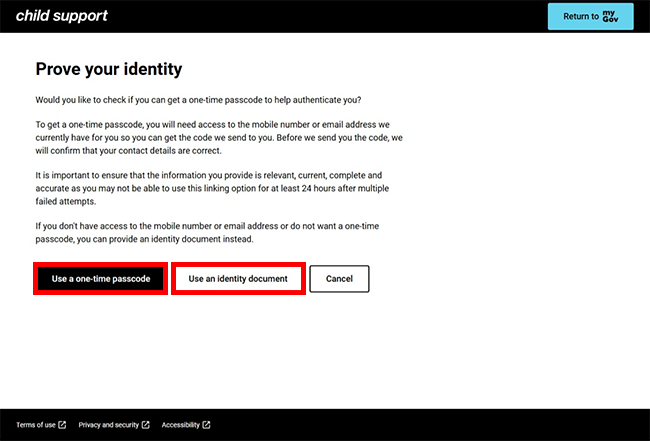650x441 pixels.
Task: Click blank white area below the buttons
Action: (325, 350)
